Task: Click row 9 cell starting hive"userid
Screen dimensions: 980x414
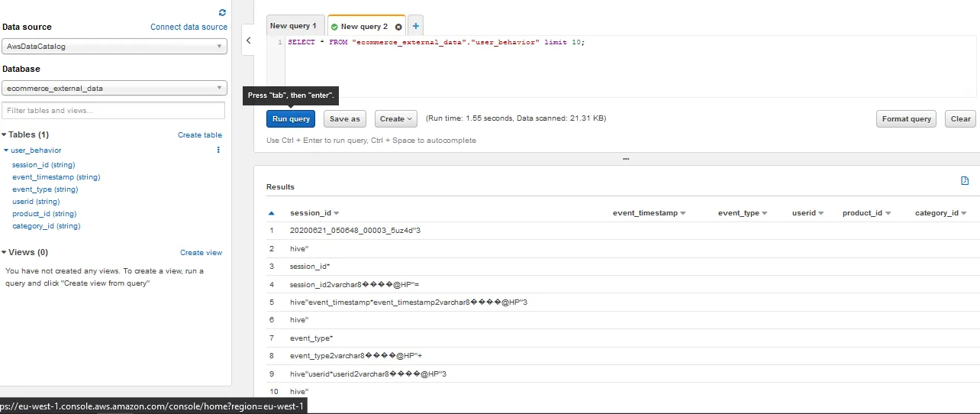Action: click(368, 374)
